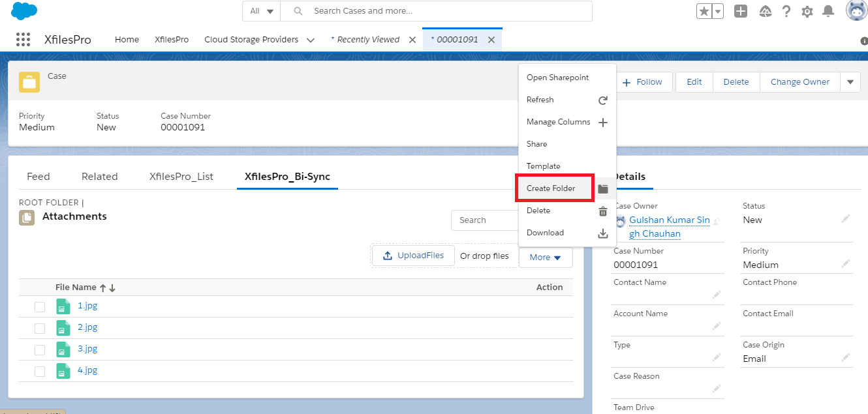Click the Change Owner button
The width and height of the screenshot is (868, 414).
(800, 82)
